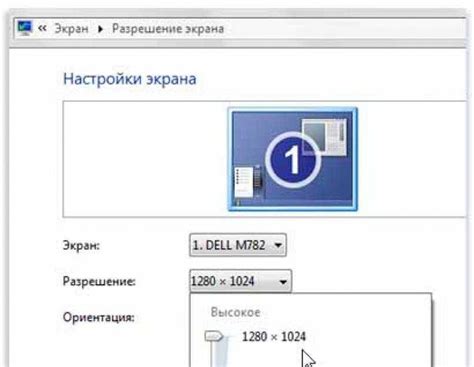474x367 pixels.
Task: Click the double chevron in the breadcrumb
Action: [x=42, y=28]
